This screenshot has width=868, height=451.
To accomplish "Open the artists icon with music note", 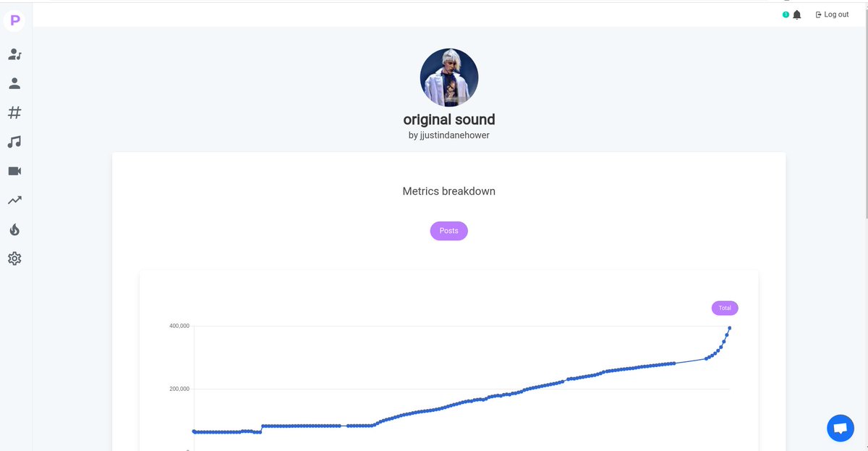I will 14,54.
